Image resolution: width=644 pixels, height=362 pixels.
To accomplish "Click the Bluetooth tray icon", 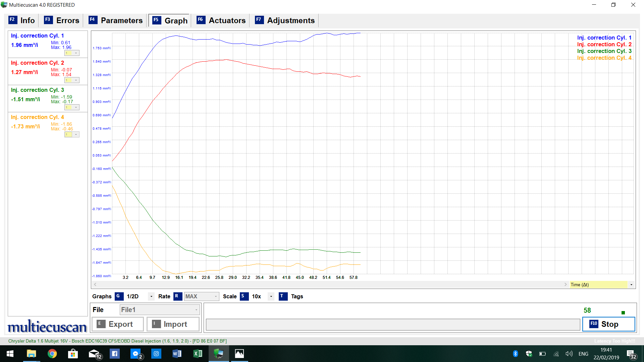I will tap(516, 354).
